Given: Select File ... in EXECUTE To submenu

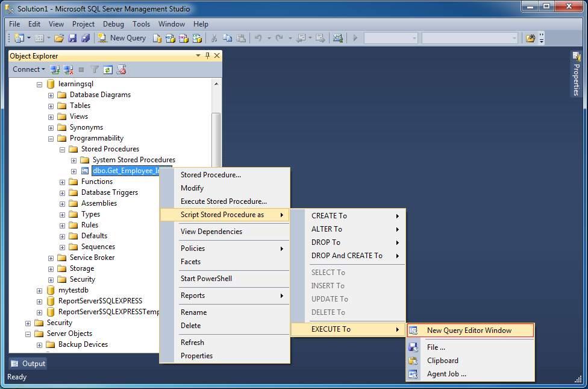Looking at the screenshot, I should pos(471,347).
